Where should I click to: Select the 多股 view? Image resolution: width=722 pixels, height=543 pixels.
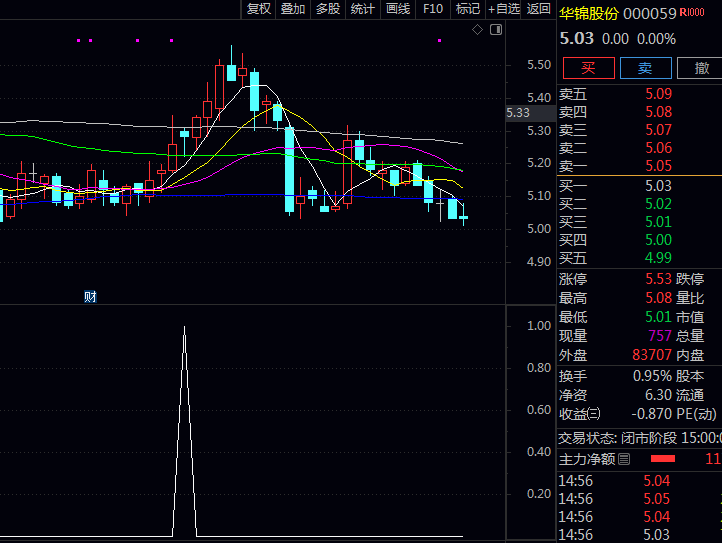point(328,9)
